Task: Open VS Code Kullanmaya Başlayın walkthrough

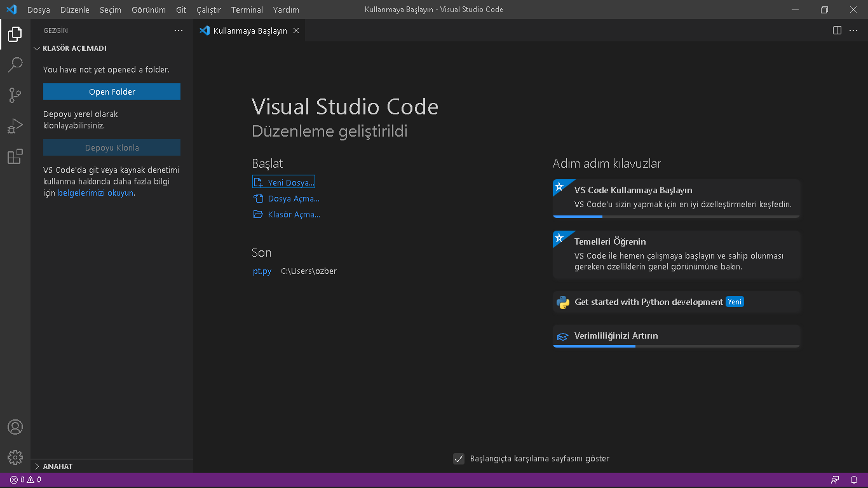Action: point(677,198)
